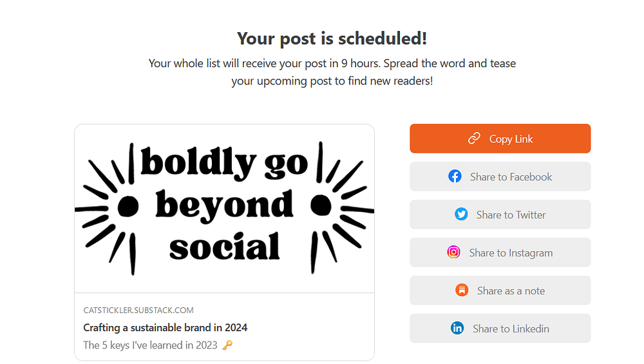
Task: Click the key emoji after the subtitle
Action: coord(227,345)
